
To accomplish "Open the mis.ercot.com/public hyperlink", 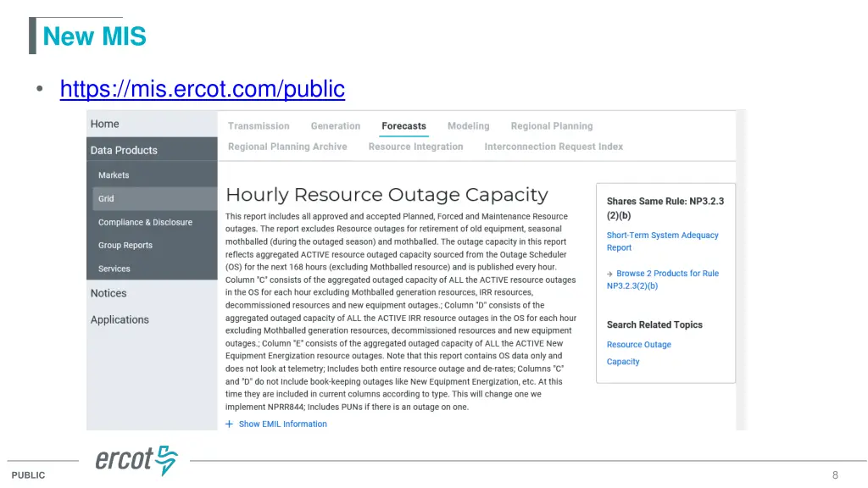I will 202,88.
